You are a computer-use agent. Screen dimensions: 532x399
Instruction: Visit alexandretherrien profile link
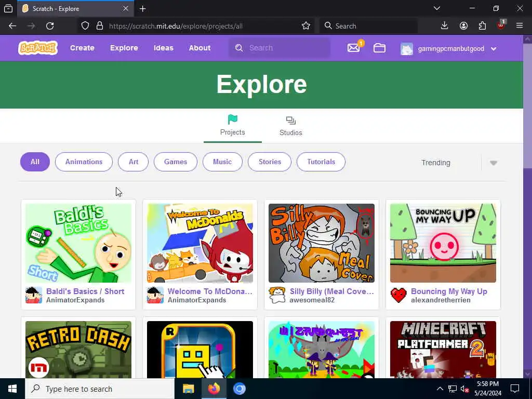(x=441, y=300)
